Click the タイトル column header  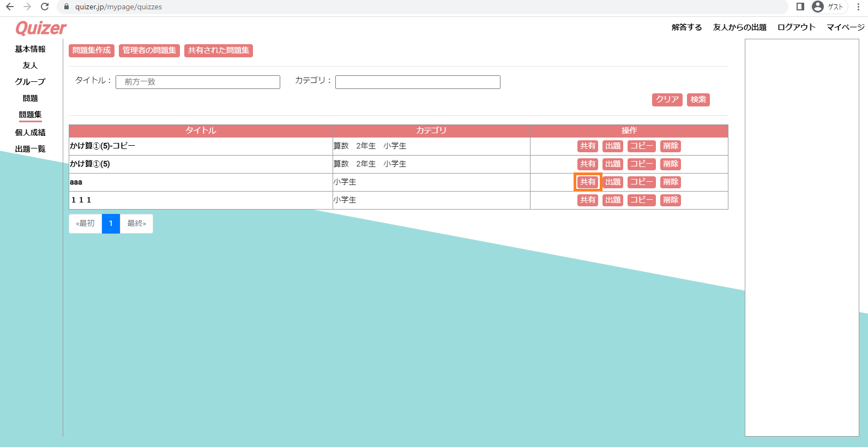coord(201,131)
